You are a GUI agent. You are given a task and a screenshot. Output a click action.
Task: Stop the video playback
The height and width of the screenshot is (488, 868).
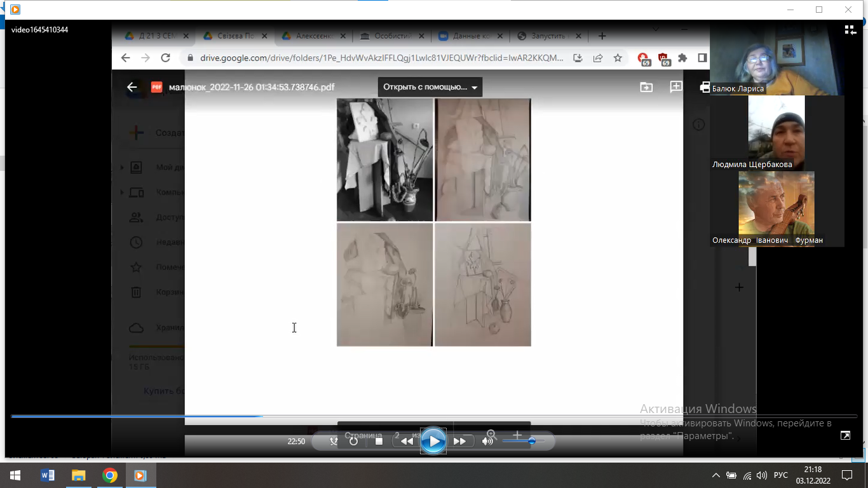coord(379,441)
